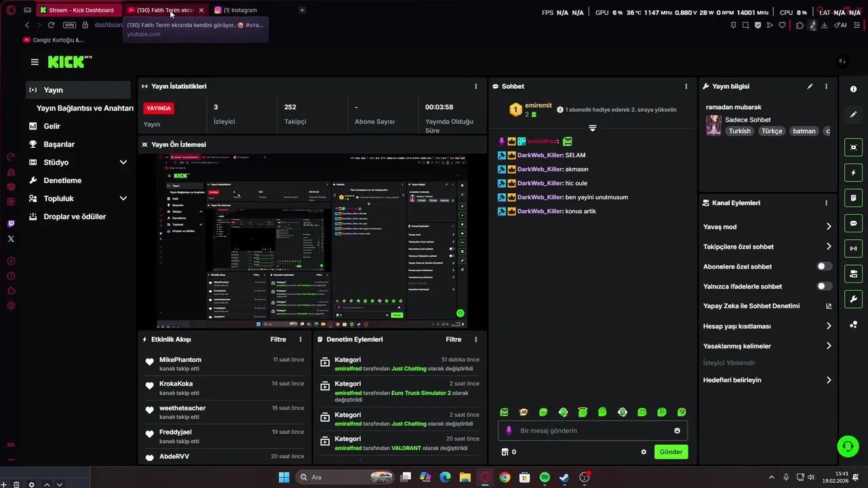Image resolution: width=868 pixels, height=488 pixels.
Task: Open Yasaklanmış kelimeler arrow
Action: tap(828, 346)
